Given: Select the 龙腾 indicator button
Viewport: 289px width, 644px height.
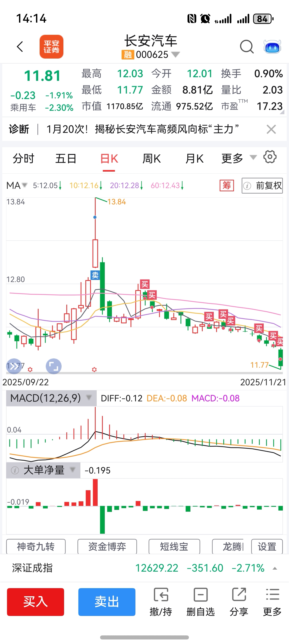Looking at the screenshot, I should click(x=228, y=547).
